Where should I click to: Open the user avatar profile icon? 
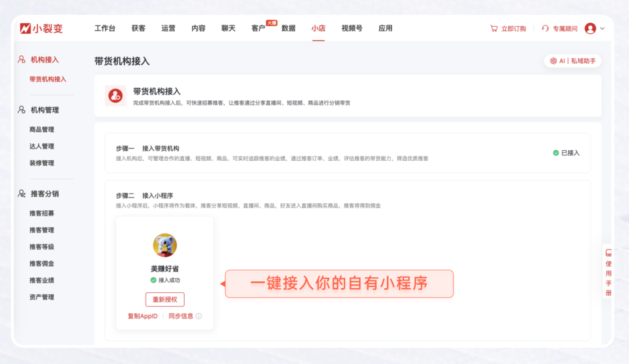(590, 29)
